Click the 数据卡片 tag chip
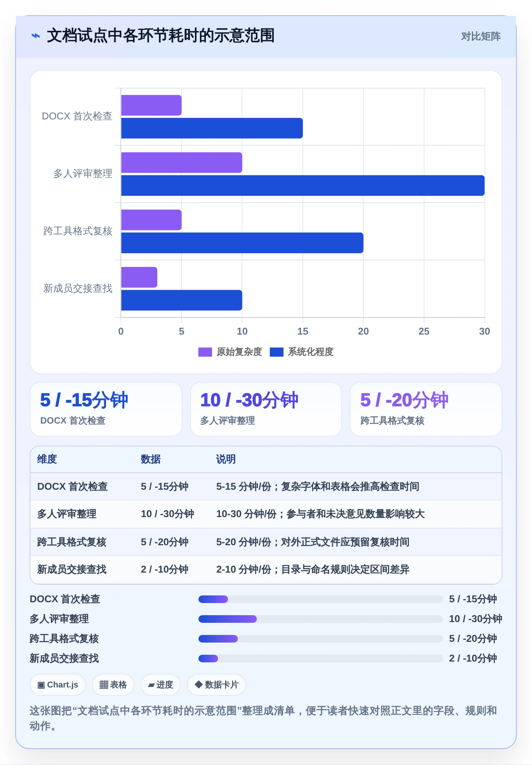 coord(216,685)
